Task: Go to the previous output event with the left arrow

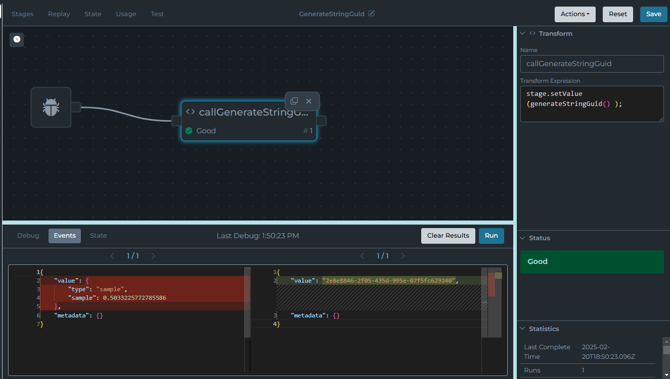Action: point(362,256)
